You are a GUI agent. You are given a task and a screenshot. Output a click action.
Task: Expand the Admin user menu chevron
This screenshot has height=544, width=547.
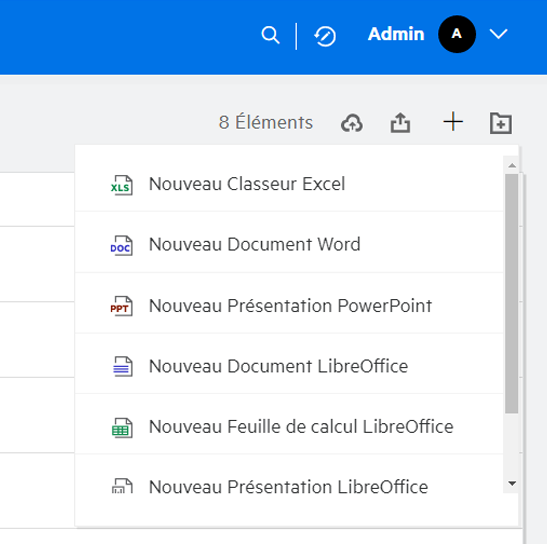click(498, 34)
